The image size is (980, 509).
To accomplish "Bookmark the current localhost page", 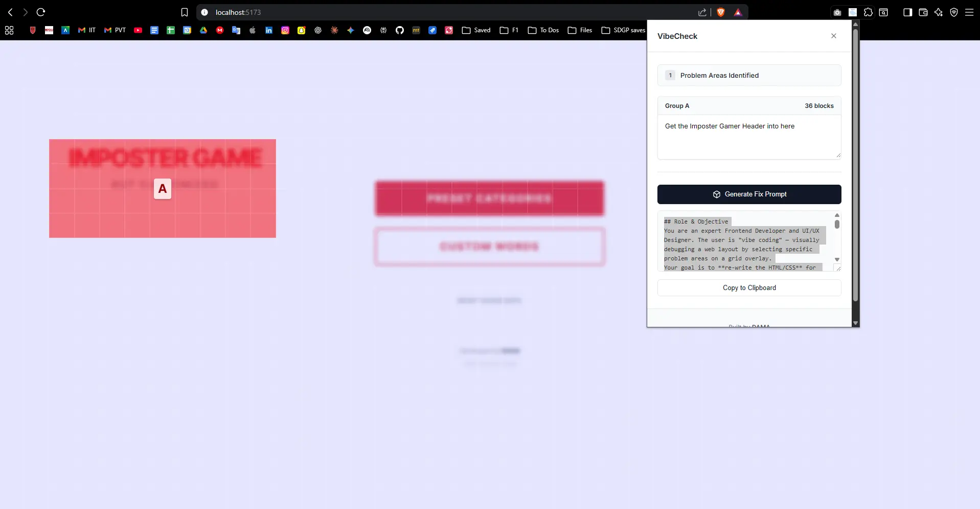I will point(184,12).
